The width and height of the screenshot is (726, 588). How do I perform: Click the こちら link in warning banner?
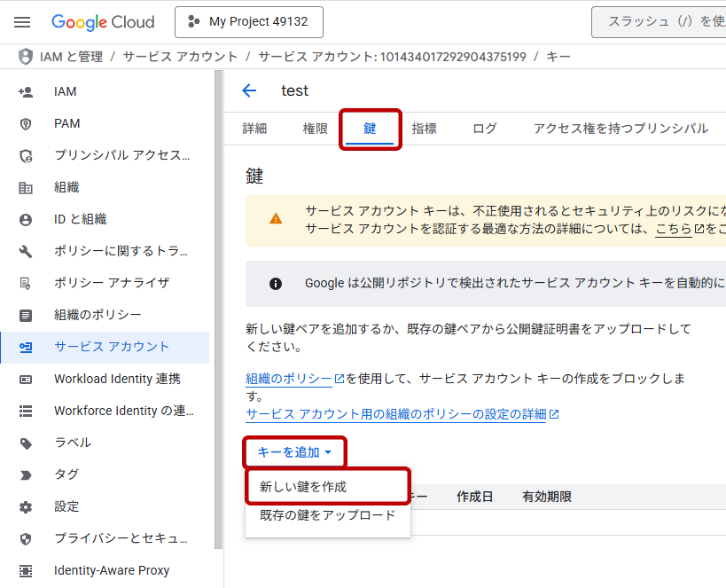[x=673, y=229]
